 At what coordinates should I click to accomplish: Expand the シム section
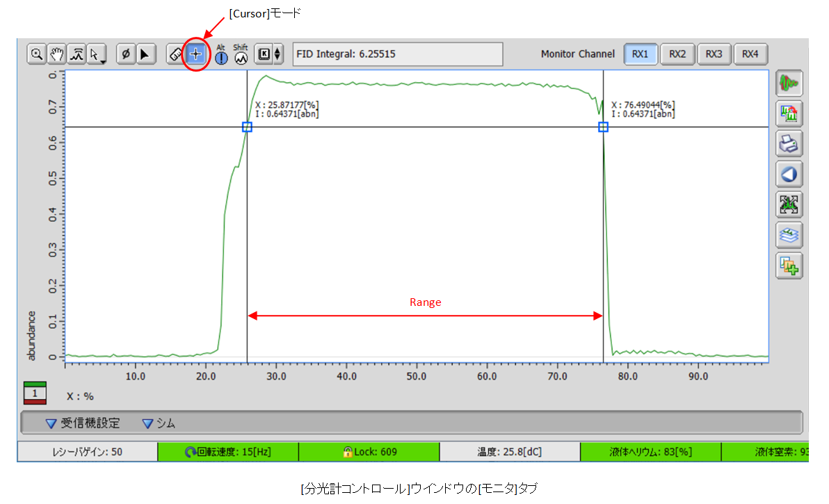click(159, 423)
